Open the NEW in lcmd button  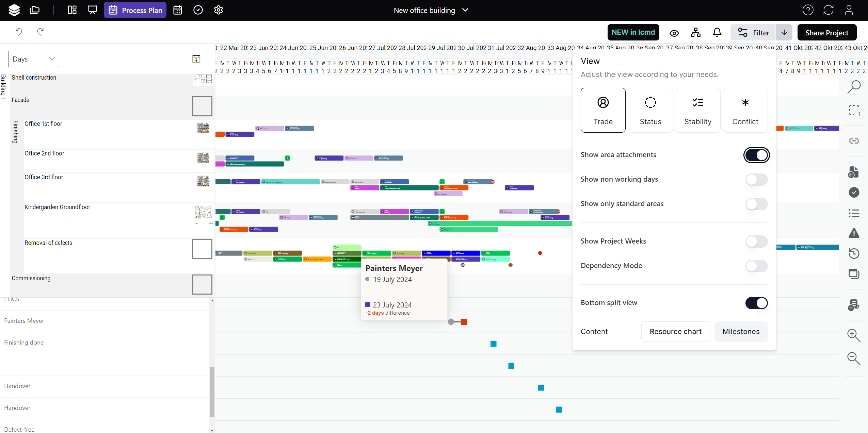[x=633, y=32]
